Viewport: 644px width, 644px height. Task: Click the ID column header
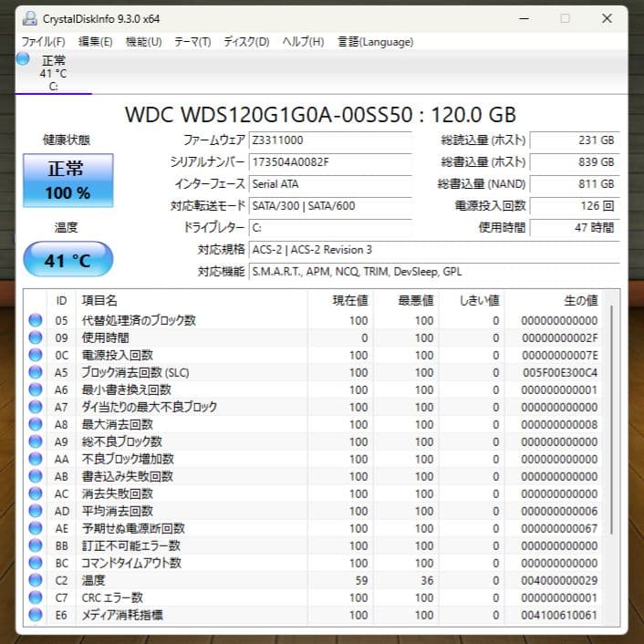click(62, 301)
